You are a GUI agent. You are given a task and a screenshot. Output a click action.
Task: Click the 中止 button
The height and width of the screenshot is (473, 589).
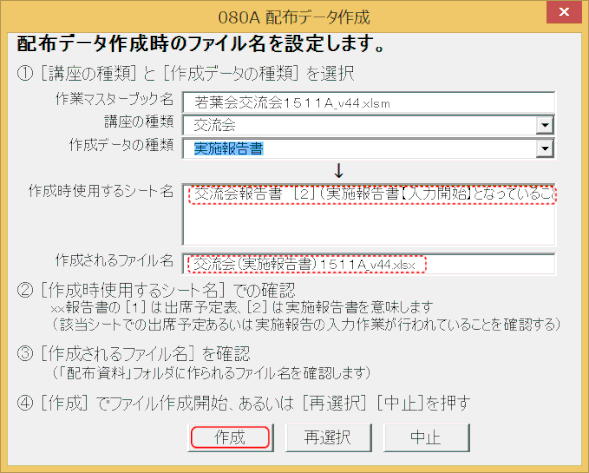coord(426,438)
